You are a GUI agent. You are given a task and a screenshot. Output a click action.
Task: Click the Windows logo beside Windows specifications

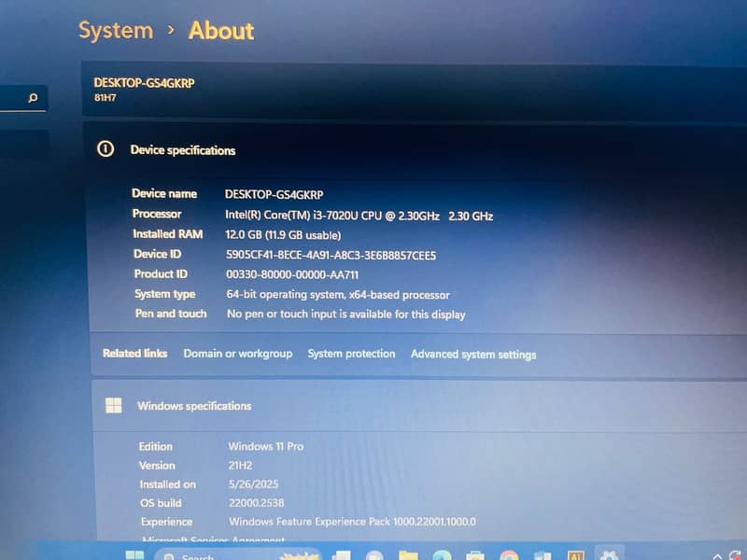(x=113, y=405)
